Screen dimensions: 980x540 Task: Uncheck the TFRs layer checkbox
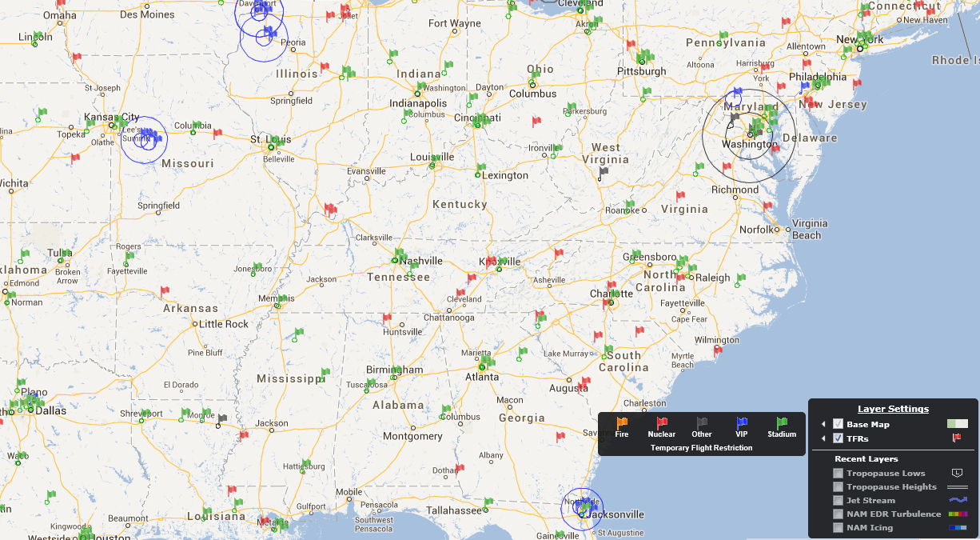tap(838, 438)
